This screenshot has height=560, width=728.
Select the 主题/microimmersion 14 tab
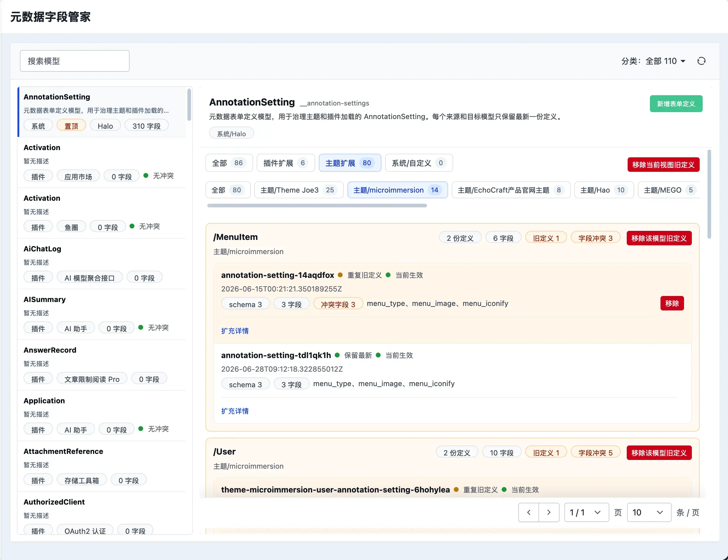pos(397,190)
